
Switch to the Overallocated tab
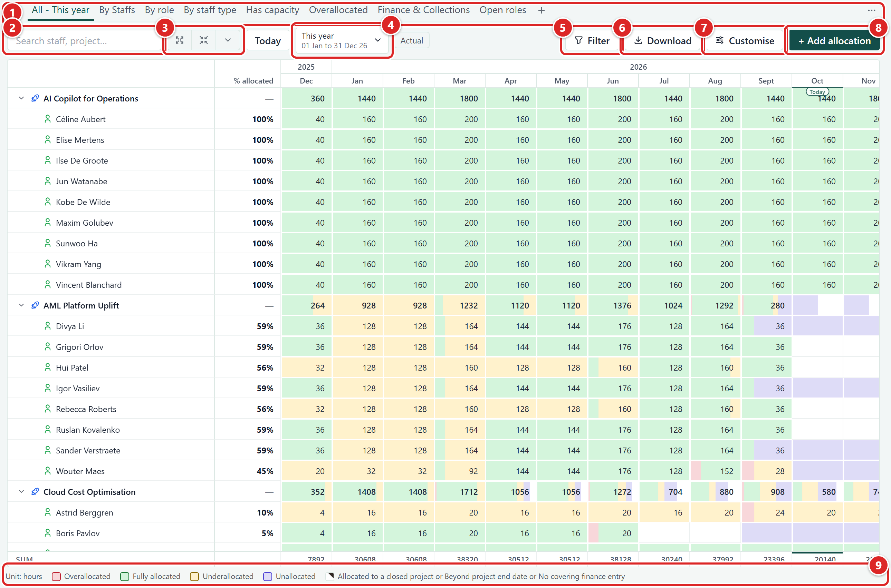[x=338, y=10]
